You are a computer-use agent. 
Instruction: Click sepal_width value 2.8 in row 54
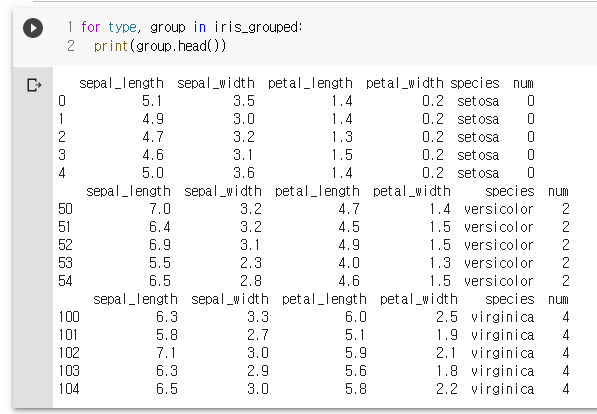click(x=251, y=281)
